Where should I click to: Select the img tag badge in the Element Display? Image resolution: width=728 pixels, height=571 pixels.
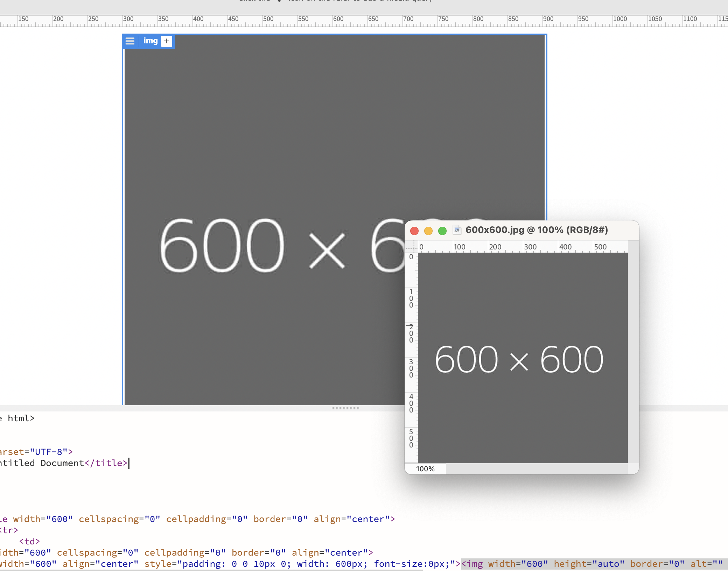point(150,41)
